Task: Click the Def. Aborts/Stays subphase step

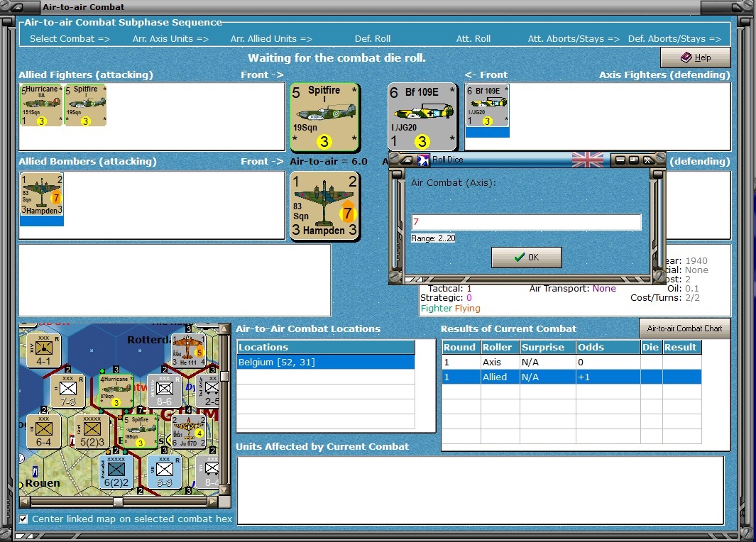Action: coord(674,38)
